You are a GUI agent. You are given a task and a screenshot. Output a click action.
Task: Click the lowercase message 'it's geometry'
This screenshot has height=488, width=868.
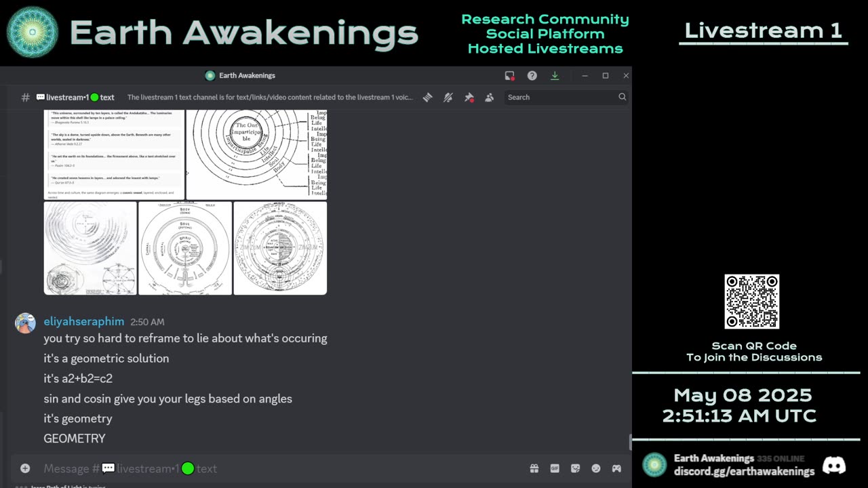78,418
